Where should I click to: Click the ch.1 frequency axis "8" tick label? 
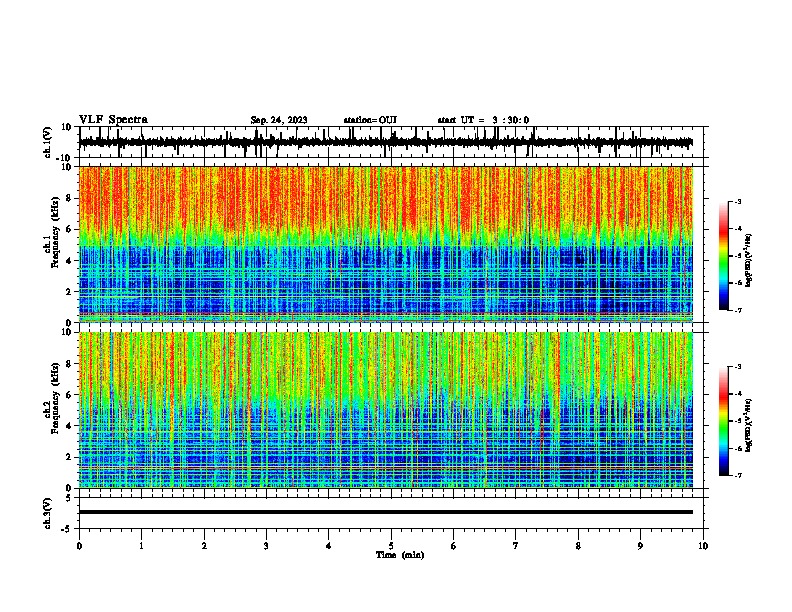69,198
